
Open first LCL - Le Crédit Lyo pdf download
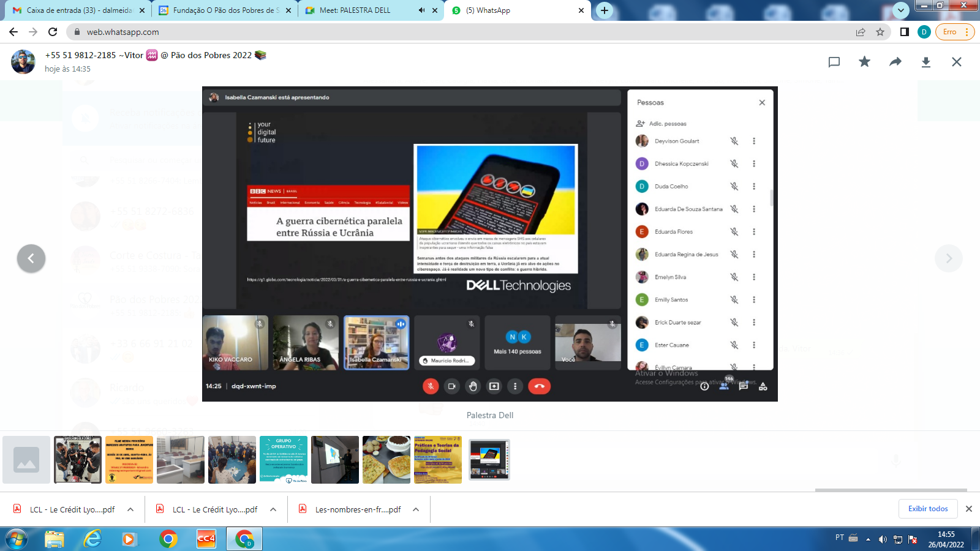coord(65,509)
